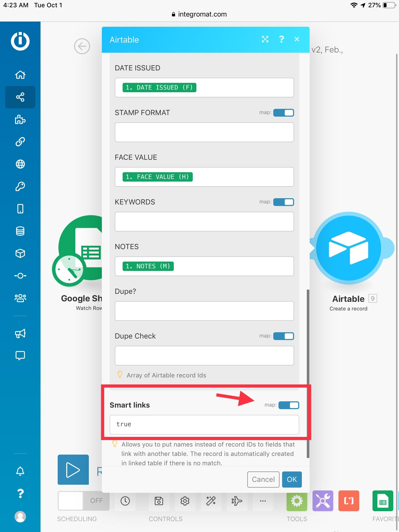This screenshot has width=399, height=532.
Task: Click the Dupe Check input field
Action: pos(204,356)
